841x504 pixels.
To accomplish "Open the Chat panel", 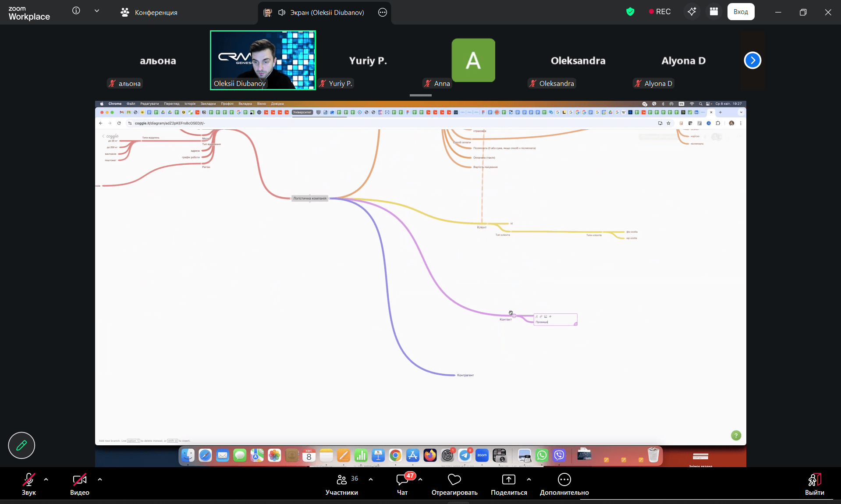I will 402,484.
